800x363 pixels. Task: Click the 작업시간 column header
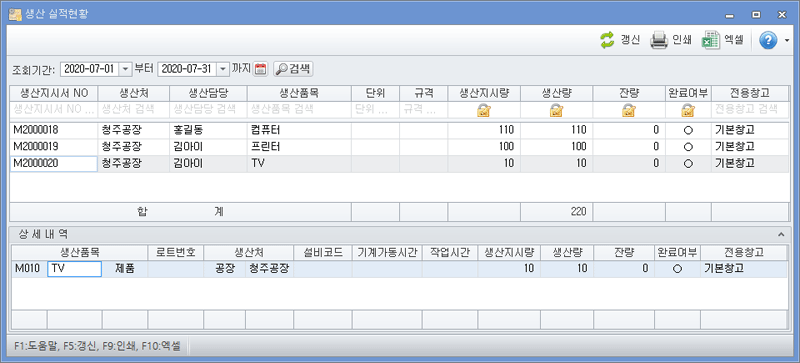click(450, 253)
